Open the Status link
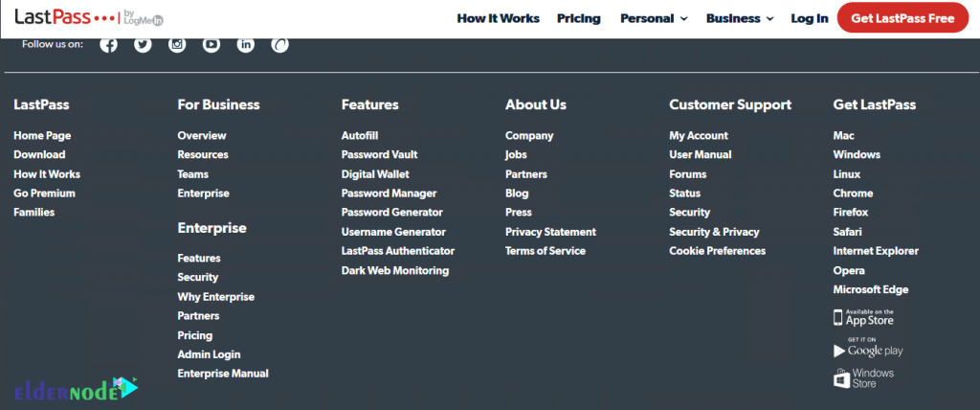Image resolution: width=980 pixels, height=410 pixels. (685, 194)
